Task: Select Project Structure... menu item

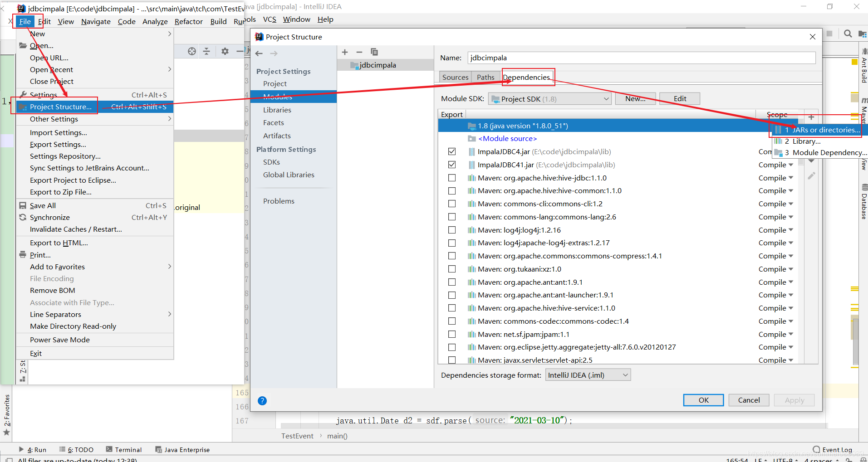Action: click(95, 107)
